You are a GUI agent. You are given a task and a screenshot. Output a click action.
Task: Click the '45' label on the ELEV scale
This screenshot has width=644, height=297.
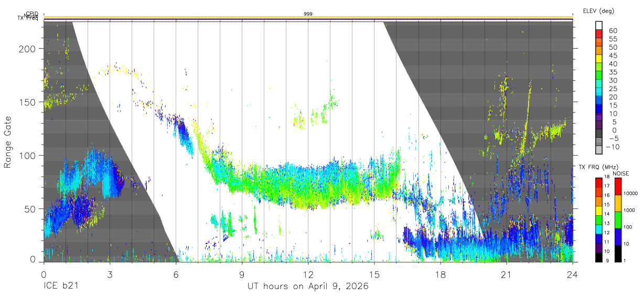click(612, 56)
